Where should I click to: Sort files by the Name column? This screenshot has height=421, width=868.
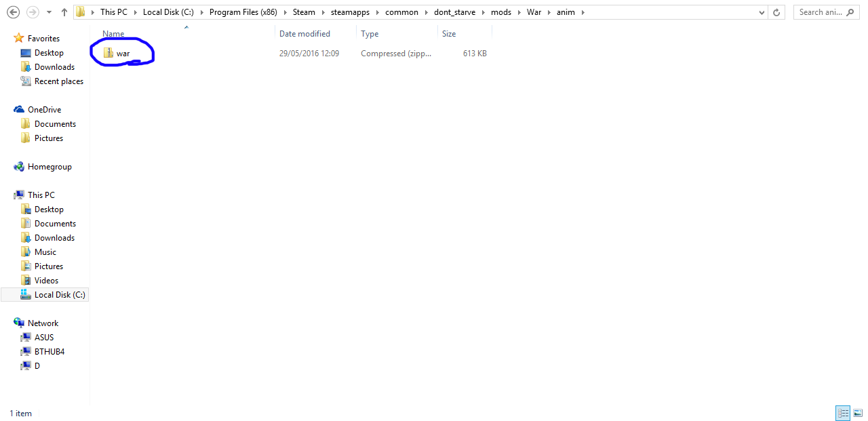pos(113,34)
